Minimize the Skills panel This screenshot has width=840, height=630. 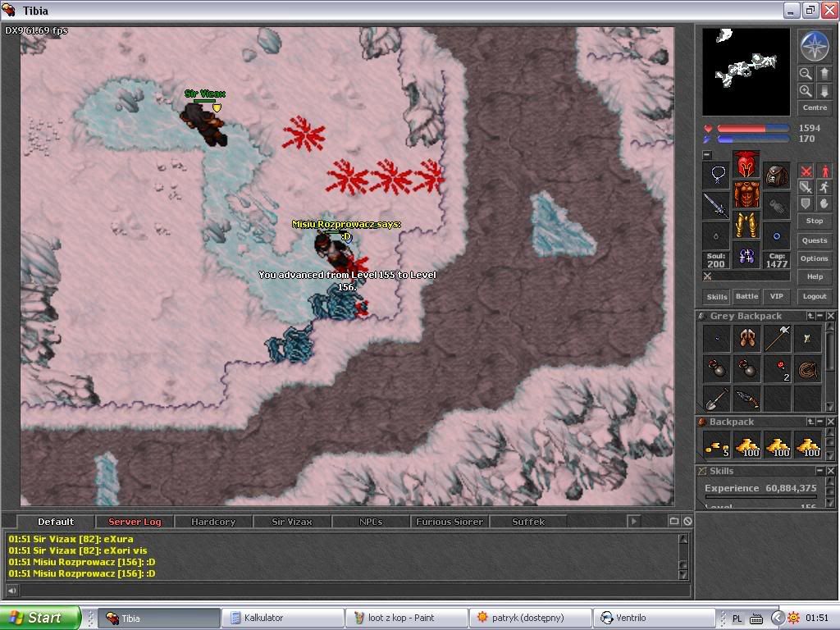[x=820, y=471]
